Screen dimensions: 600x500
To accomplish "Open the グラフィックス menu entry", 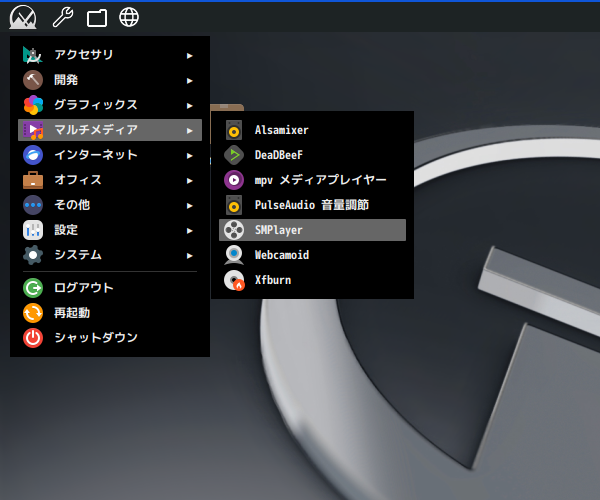I will [x=110, y=105].
